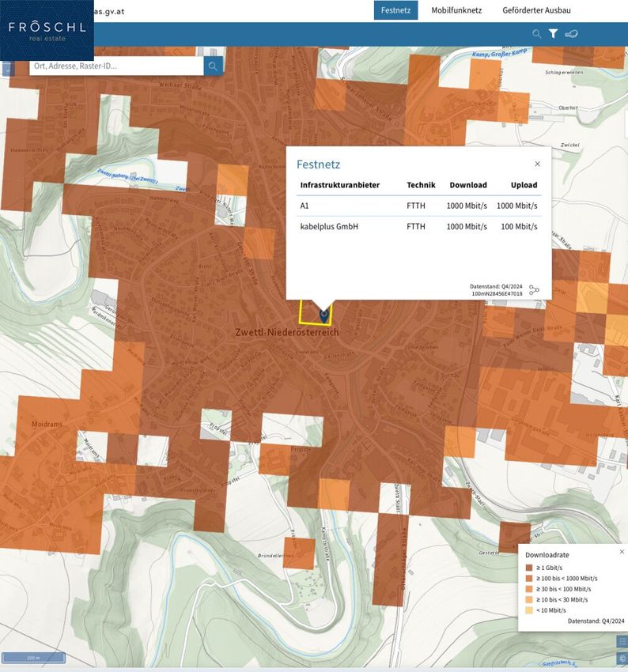Click the < 10 Mbit/s legend swatch
Image resolution: width=628 pixels, height=672 pixels.
click(x=529, y=610)
